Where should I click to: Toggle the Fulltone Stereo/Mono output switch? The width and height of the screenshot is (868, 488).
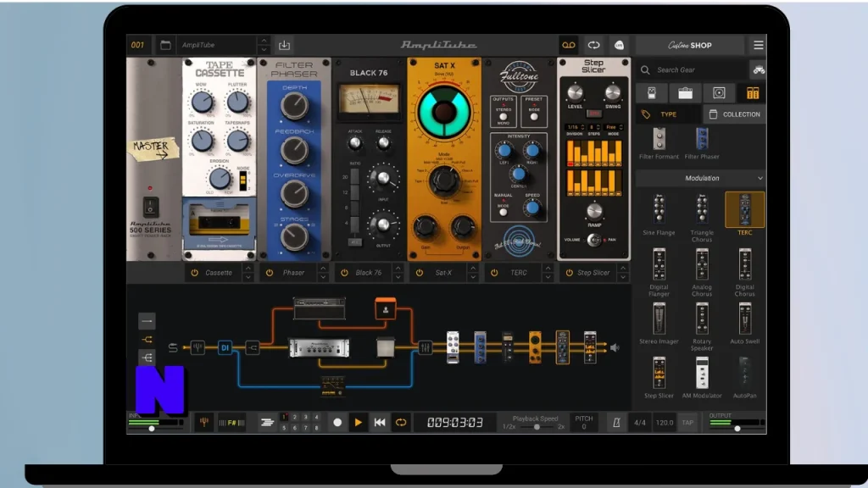click(x=503, y=117)
